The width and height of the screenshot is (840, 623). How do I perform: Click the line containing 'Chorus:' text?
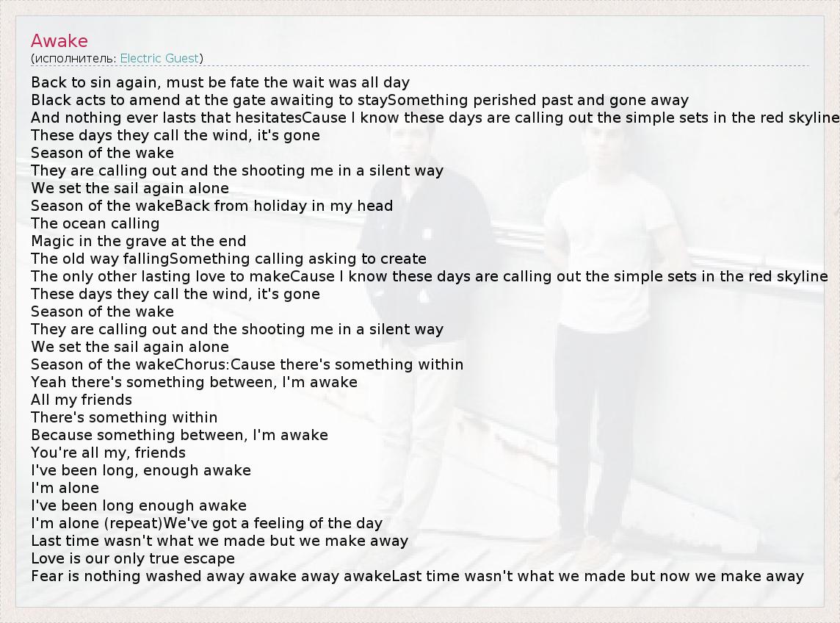247,364
